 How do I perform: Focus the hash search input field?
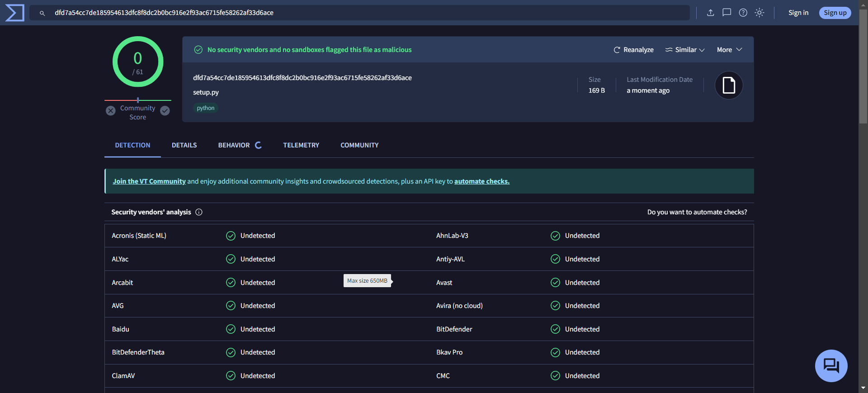(360, 13)
